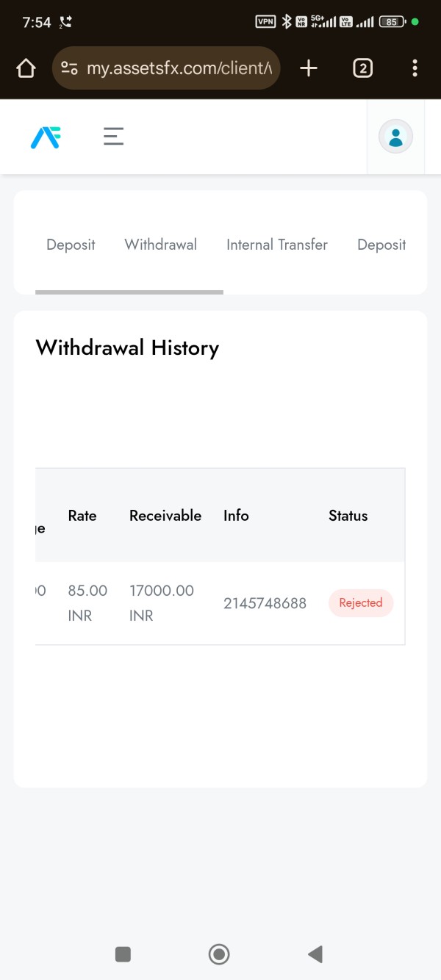Viewport: 441px width, 980px height.
Task: Open the hamburger navigation menu
Action: [113, 136]
